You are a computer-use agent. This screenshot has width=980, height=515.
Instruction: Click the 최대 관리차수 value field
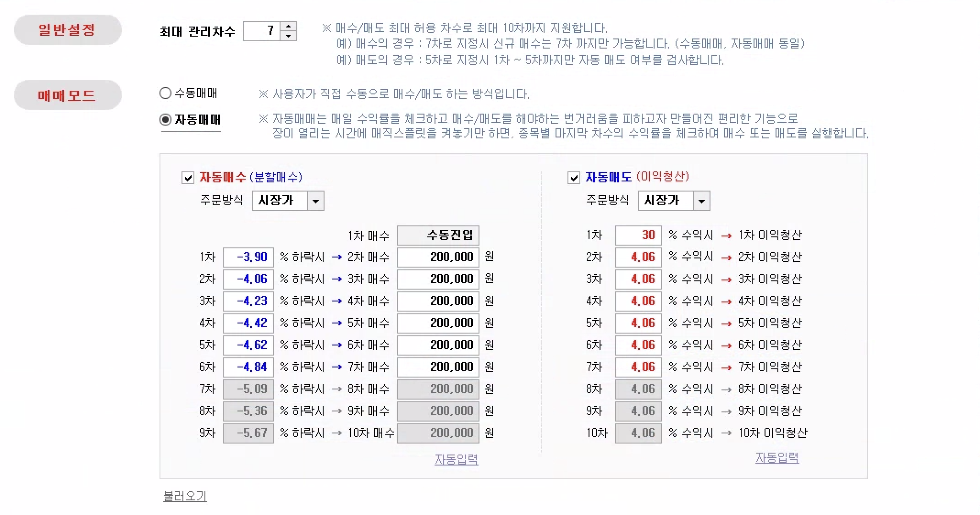(x=262, y=31)
